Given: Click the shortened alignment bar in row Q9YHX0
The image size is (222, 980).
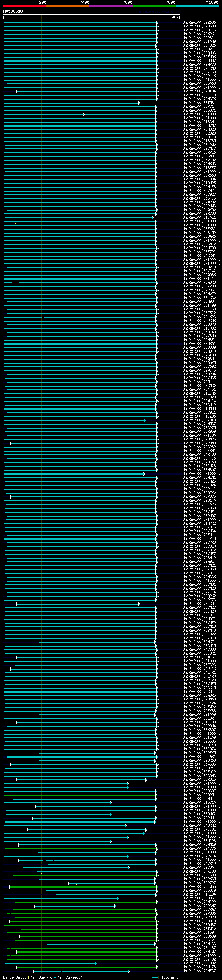Looking at the screenshot, I should pos(75,420).
